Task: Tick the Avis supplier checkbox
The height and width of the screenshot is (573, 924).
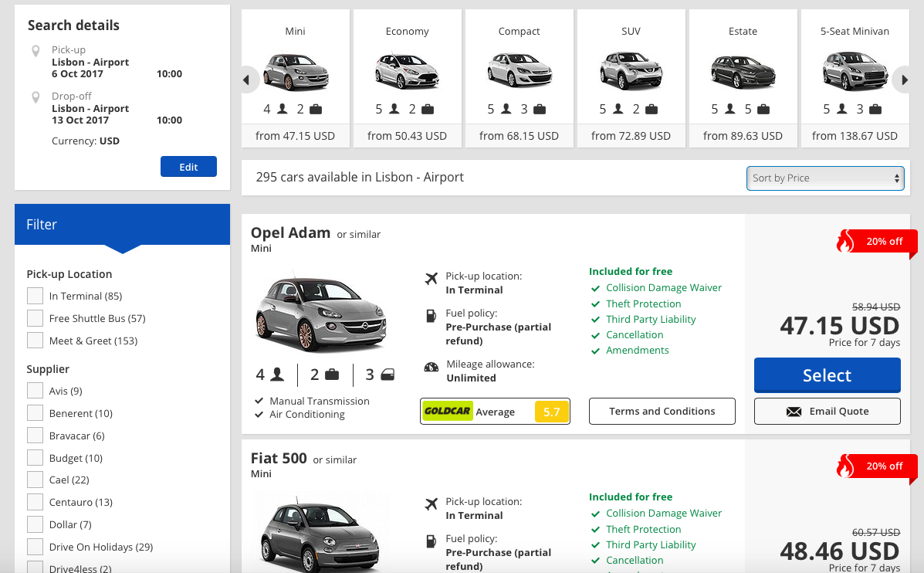Action: (x=35, y=391)
